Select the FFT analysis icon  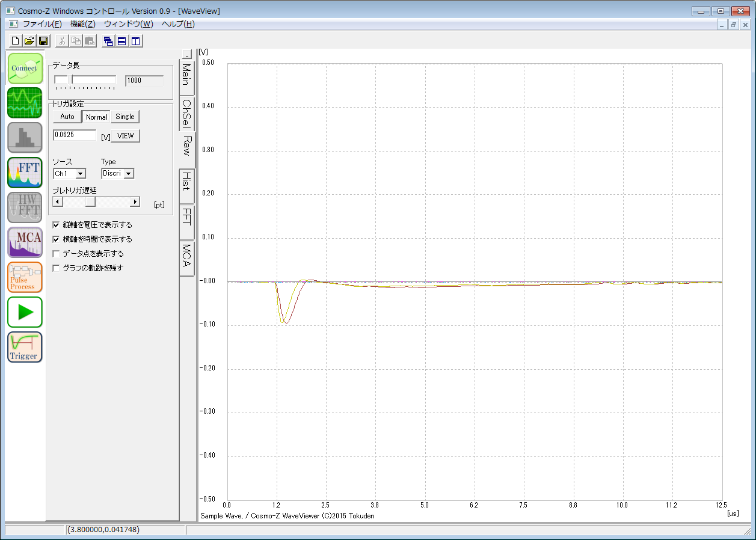click(x=25, y=172)
